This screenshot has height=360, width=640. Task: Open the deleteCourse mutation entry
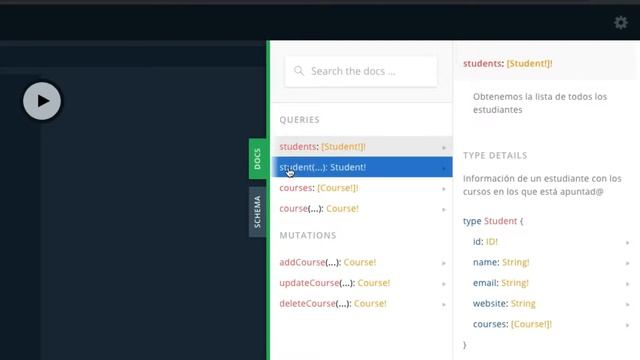pyautogui.click(x=362, y=304)
